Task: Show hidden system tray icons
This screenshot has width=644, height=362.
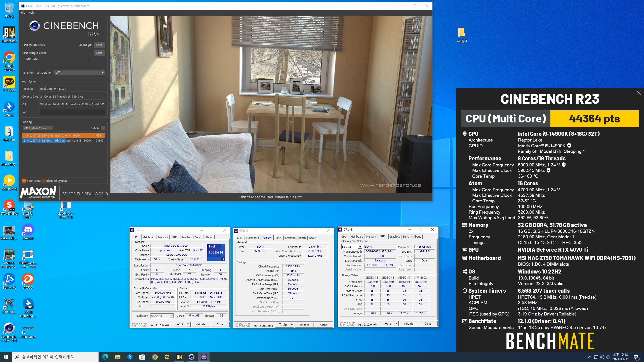Action: pos(590,357)
